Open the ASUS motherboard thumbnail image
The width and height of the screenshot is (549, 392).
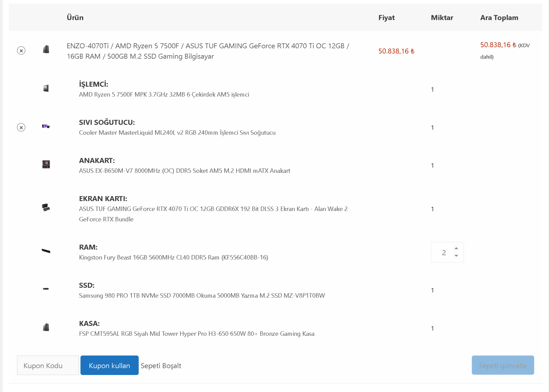(46, 164)
